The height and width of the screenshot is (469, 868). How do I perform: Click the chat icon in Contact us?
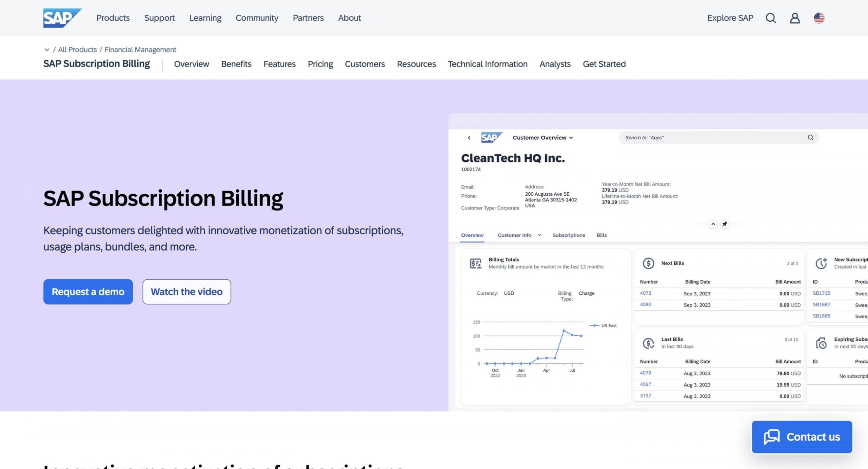772,437
